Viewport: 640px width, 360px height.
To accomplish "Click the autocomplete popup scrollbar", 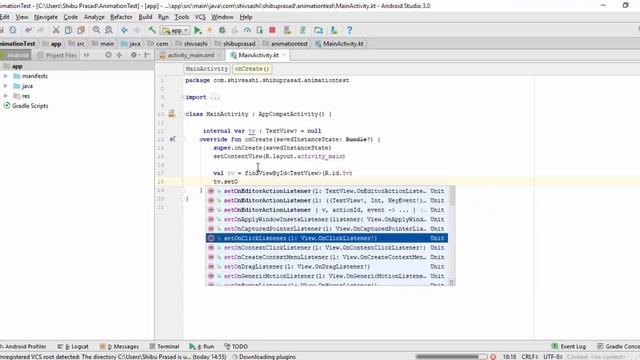I will [x=452, y=197].
